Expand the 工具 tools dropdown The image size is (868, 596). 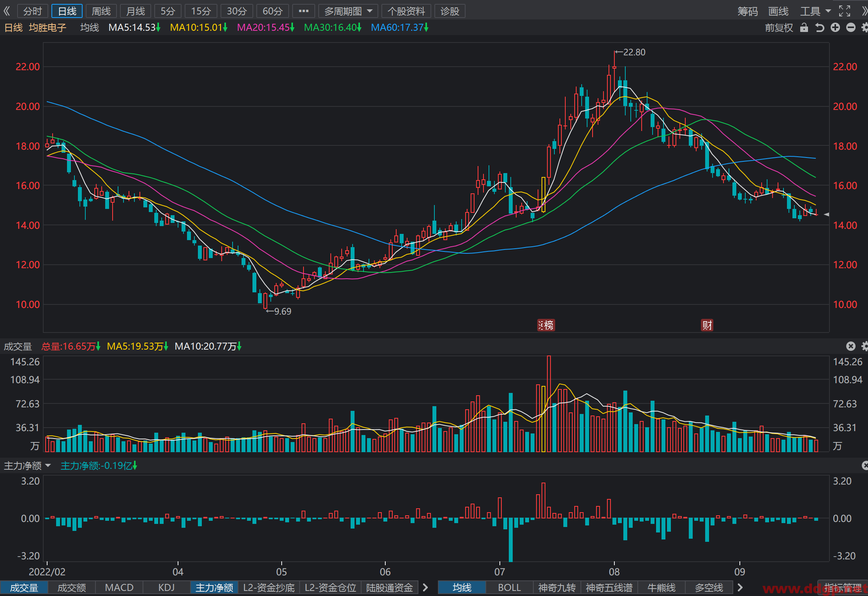[x=815, y=11]
